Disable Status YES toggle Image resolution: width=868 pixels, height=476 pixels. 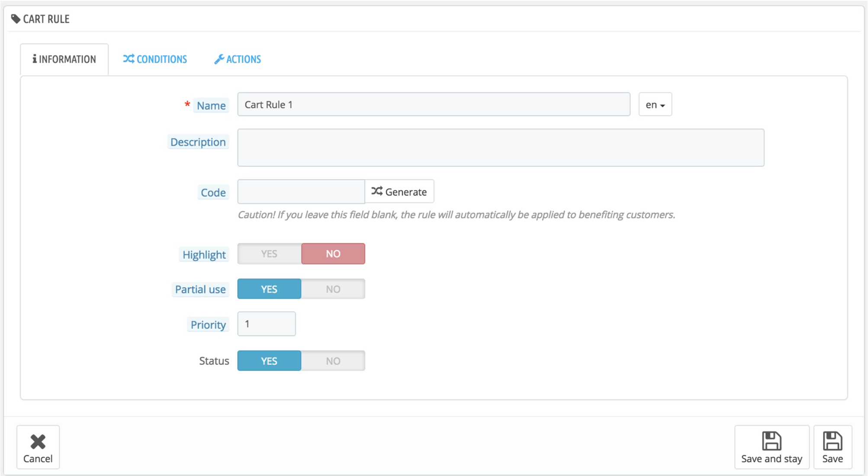pos(333,360)
